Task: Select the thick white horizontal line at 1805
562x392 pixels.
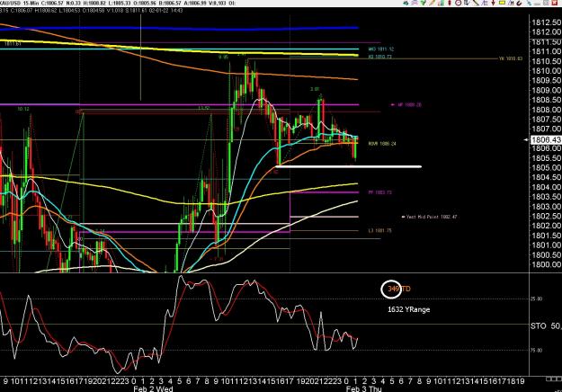Action: coord(349,166)
